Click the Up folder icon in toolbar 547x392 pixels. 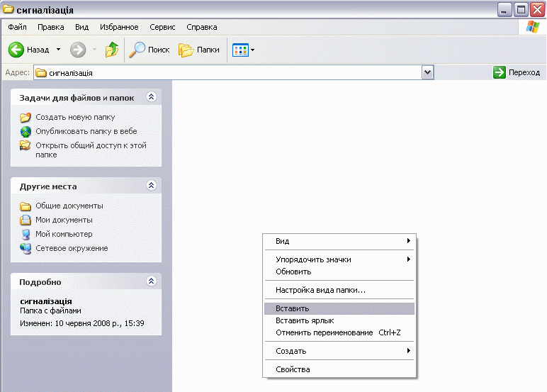click(112, 50)
